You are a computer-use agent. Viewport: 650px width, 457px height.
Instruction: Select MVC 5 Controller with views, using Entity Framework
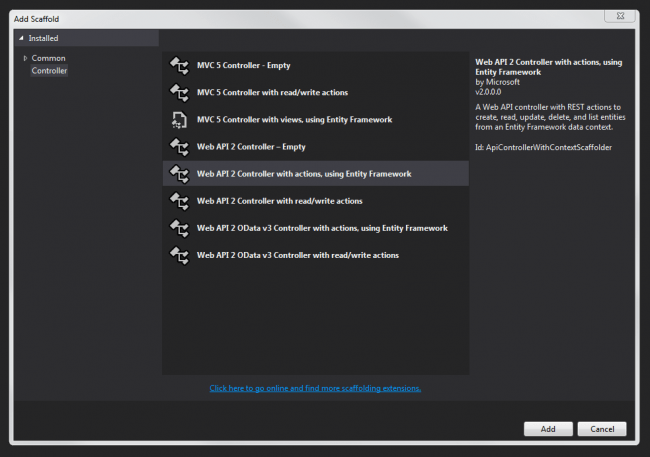(x=294, y=120)
